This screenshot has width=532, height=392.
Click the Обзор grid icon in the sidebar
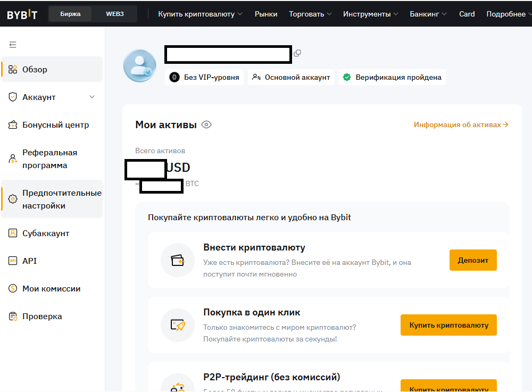pos(13,69)
